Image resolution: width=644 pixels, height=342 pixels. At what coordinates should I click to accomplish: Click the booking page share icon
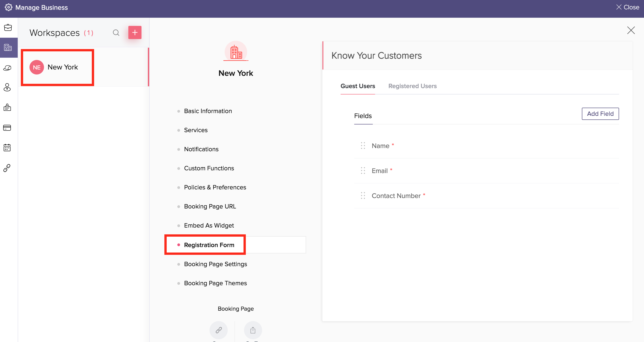pos(253,330)
